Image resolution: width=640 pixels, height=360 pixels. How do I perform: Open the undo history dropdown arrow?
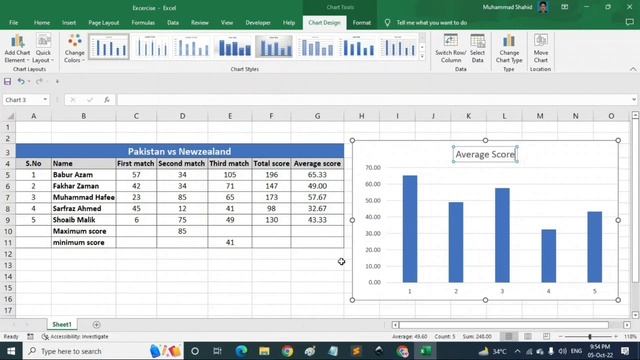pyautogui.click(x=29, y=82)
